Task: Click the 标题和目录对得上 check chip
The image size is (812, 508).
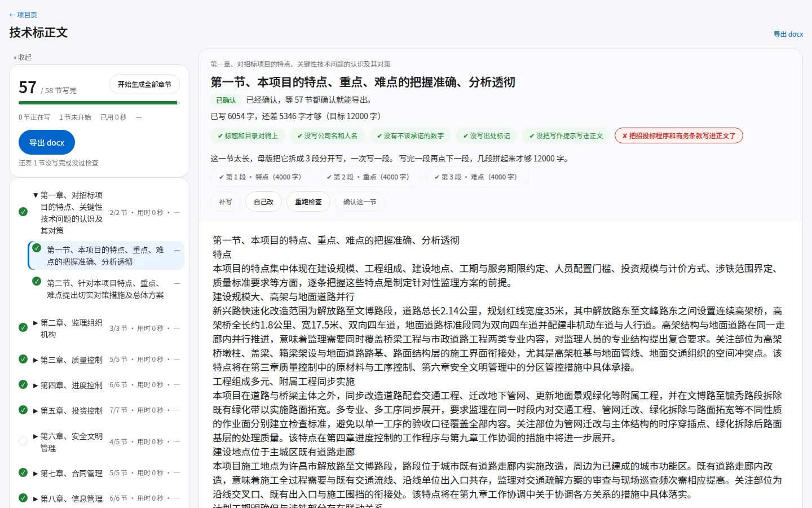Action: (248, 136)
